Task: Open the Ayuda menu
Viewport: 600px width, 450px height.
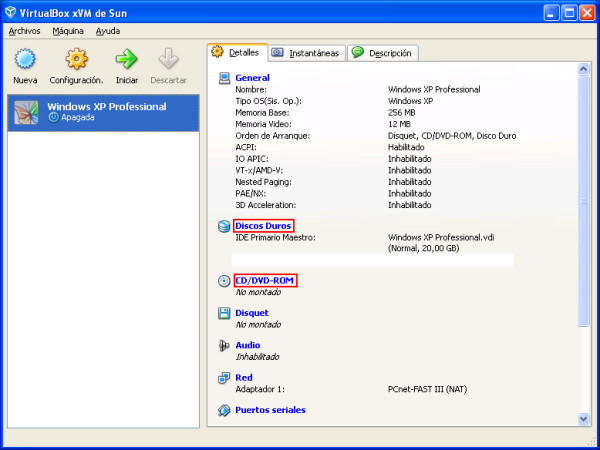Action: pos(107,31)
